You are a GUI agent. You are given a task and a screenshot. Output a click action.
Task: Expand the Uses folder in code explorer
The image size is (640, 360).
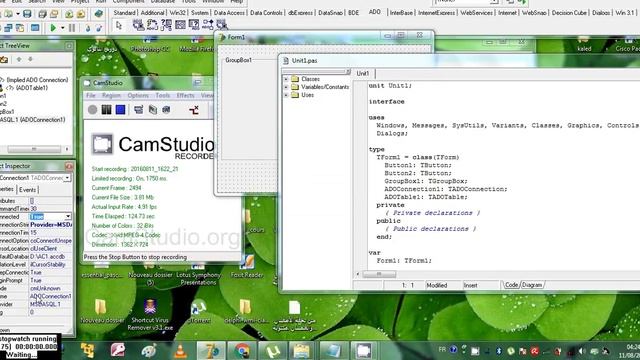point(286,95)
